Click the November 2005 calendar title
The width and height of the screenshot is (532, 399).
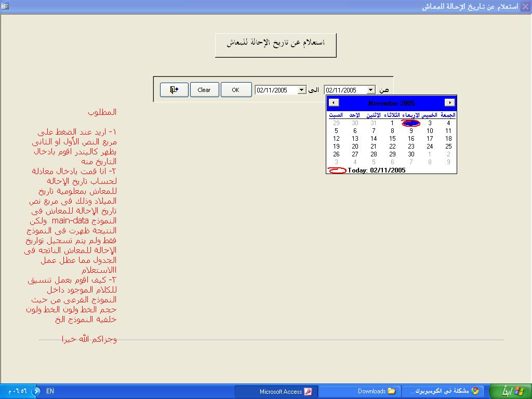click(x=392, y=103)
